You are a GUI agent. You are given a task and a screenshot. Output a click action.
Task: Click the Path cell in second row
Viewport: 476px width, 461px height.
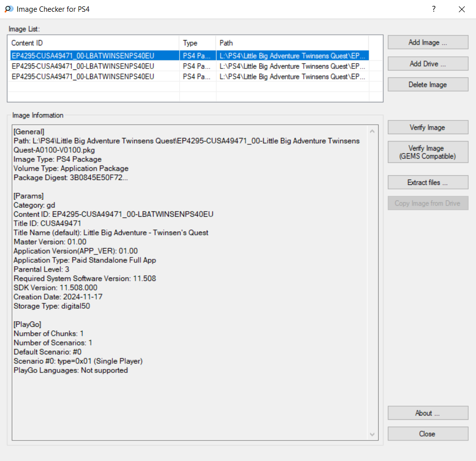[x=293, y=66]
